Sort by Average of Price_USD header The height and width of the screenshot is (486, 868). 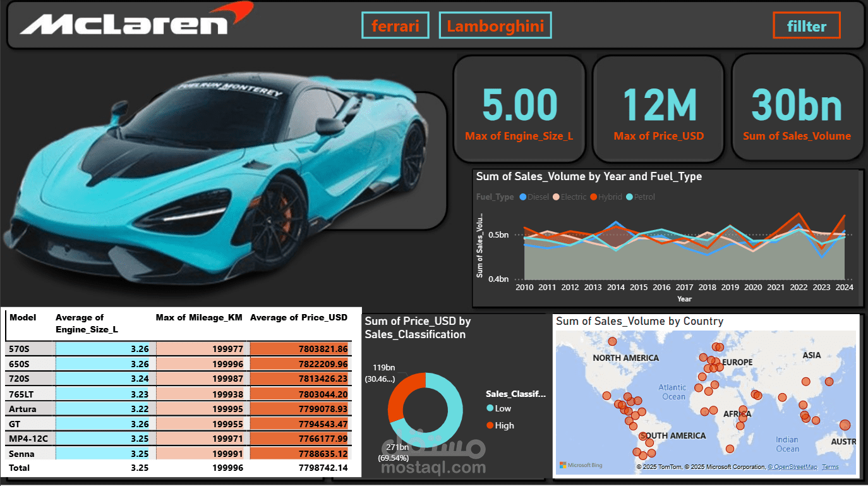(x=299, y=317)
